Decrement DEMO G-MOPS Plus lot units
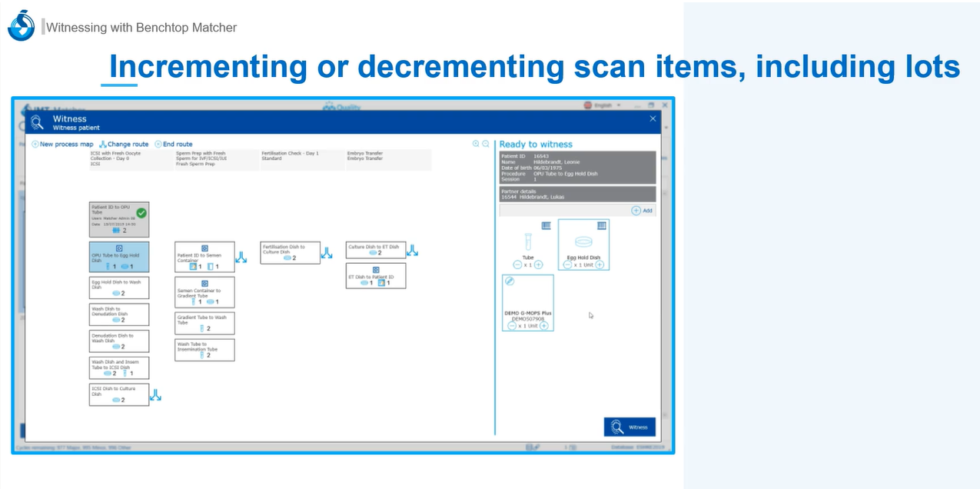The width and height of the screenshot is (980, 489). tap(512, 326)
